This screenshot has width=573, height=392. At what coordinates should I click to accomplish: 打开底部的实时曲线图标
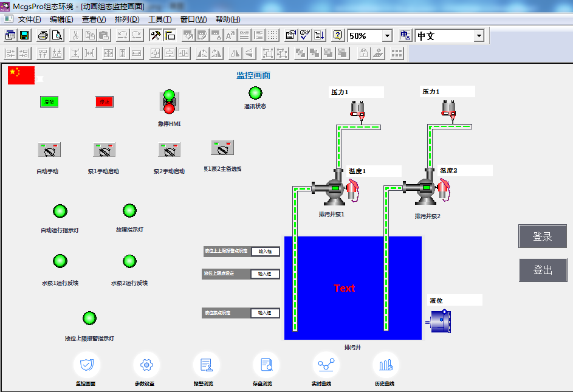(x=326, y=363)
